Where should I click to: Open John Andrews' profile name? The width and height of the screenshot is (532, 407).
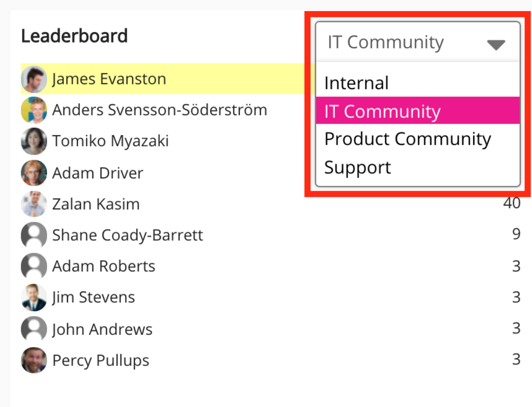click(102, 329)
